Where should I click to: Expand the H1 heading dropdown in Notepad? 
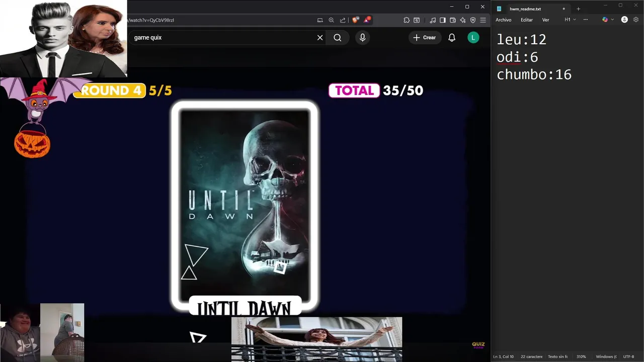pyautogui.click(x=570, y=20)
